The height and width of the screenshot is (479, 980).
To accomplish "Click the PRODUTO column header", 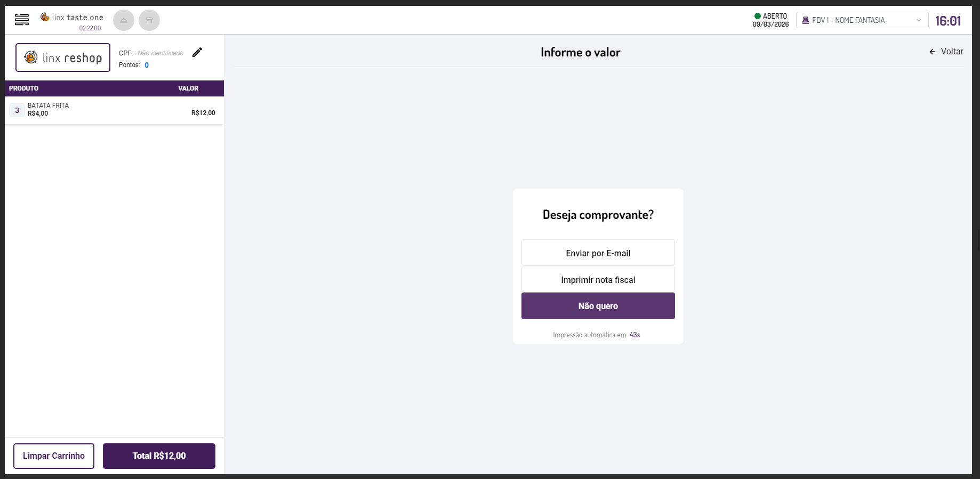I will pyautogui.click(x=24, y=88).
